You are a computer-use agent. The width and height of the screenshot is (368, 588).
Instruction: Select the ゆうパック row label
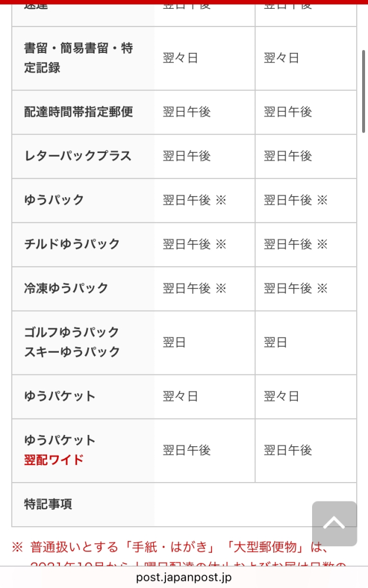point(54,200)
